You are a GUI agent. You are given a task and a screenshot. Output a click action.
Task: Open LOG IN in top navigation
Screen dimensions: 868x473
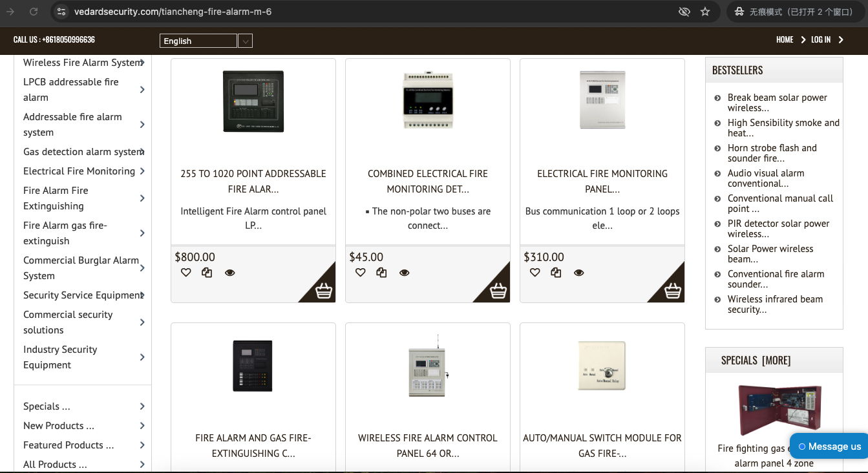click(821, 39)
